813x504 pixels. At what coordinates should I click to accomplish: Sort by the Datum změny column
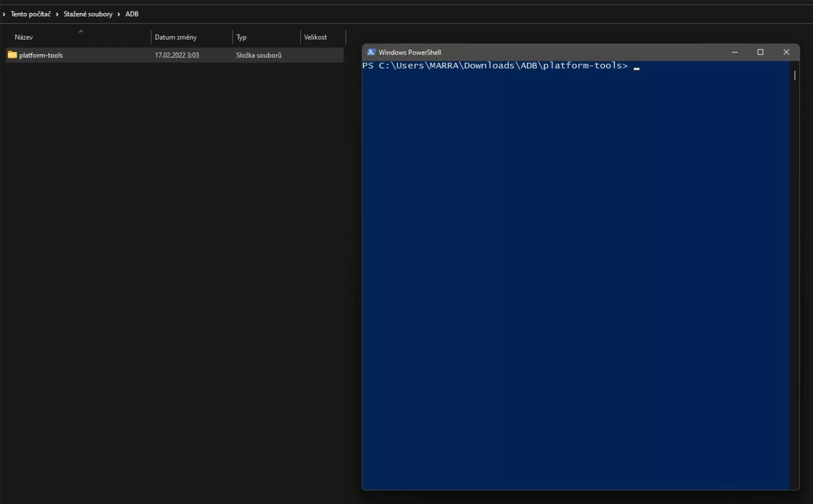point(176,37)
